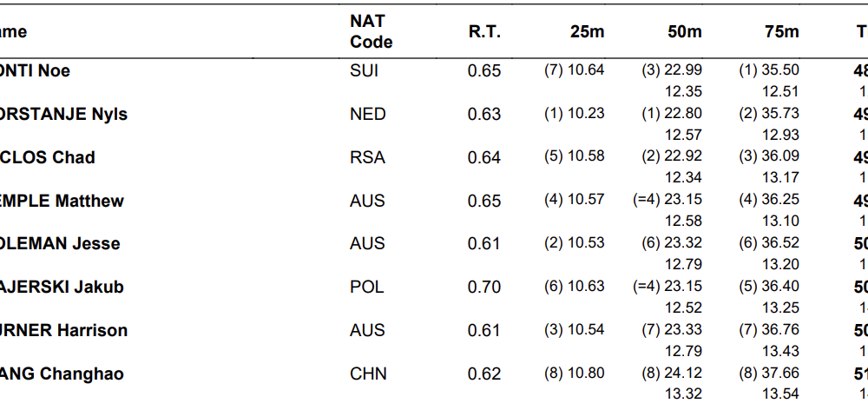Click the name ending in "Changhao"

point(62,374)
